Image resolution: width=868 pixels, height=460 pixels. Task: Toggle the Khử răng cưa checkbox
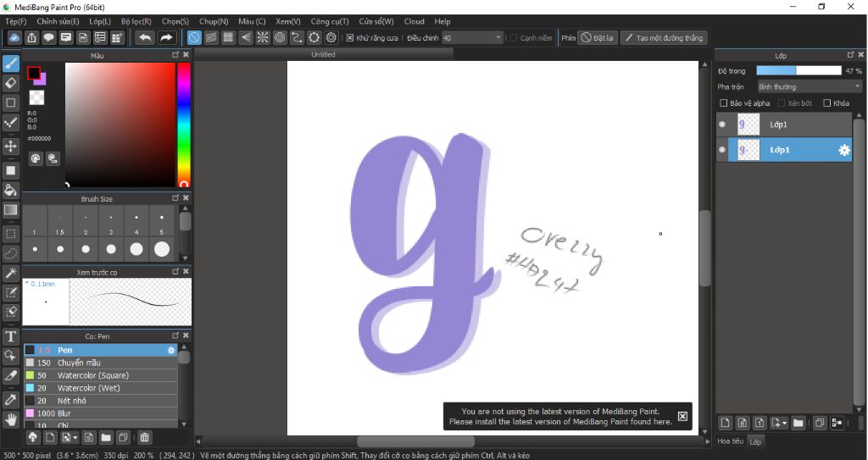(350, 38)
